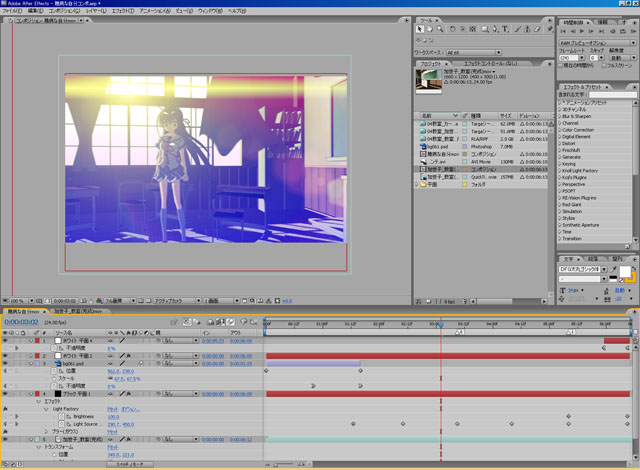Click the Switches/Modes button below timeline
Screen dimensions: 640x470
(x=130, y=464)
